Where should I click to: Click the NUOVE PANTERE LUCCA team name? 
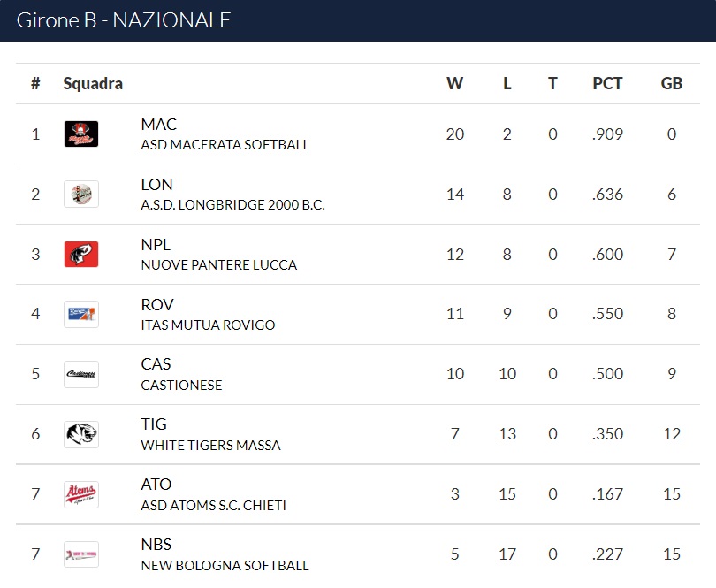pos(219,265)
